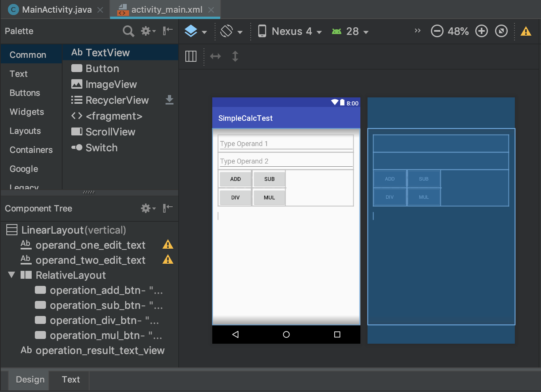Open the Palette settings gear
541x392 pixels.
pyautogui.click(x=145, y=31)
